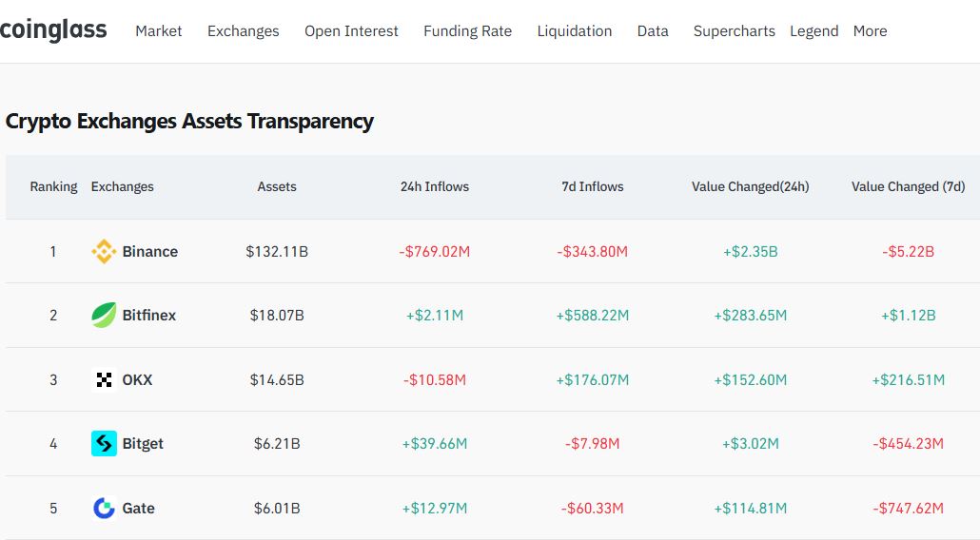
Task: Open the Bitget exchange link
Action: pyautogui.click(x=143, y=444)
